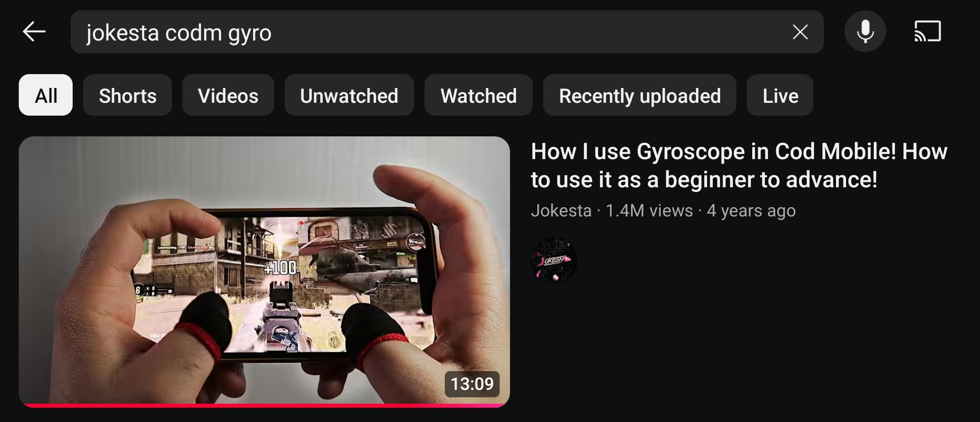Clear the search query with the X icon
Screen dimensions: 980x422
click(x=800, y=32)
